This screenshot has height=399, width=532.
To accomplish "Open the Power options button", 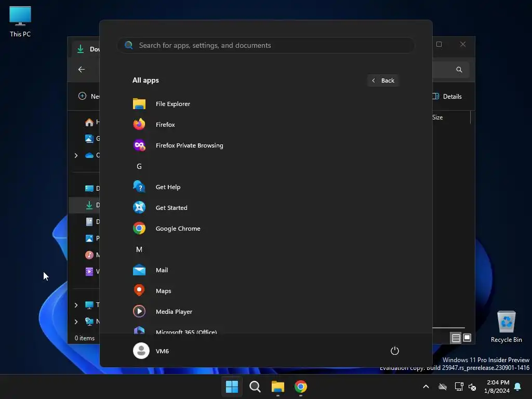I will click(395, 351).
